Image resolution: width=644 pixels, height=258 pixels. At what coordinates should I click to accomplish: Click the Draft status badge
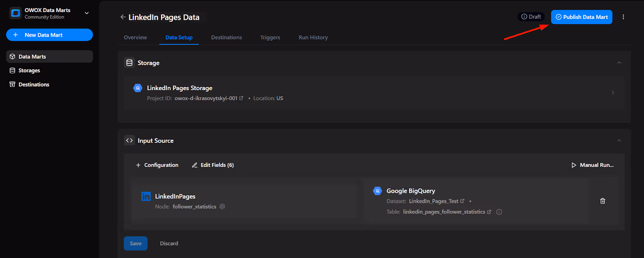531,17
